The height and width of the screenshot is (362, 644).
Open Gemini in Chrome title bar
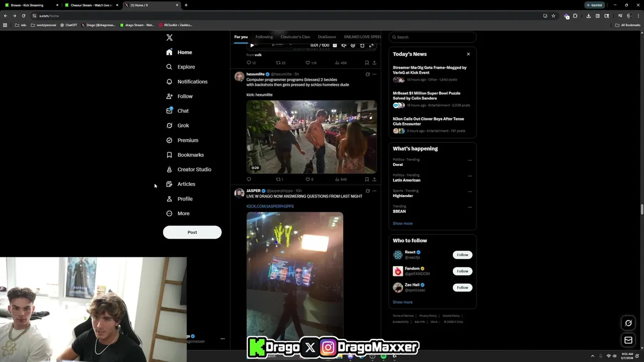pyautogui.click(x=594, y=5)
